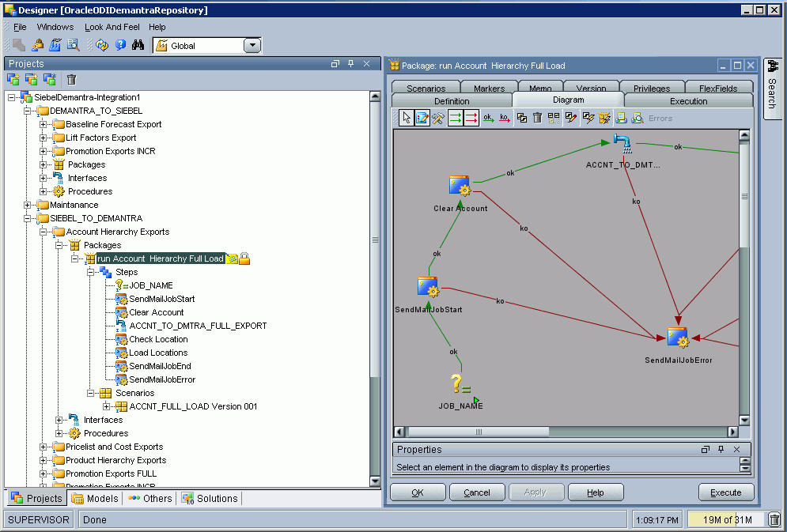Expand the Lift Factors Export folder
Image resolution: width=787 pixels, height=532 pixels.
44,138
